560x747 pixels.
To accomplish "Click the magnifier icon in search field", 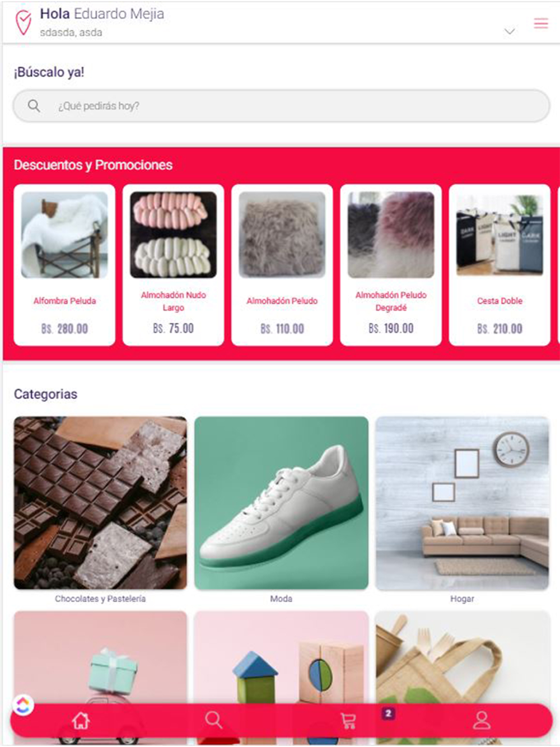I will click(x=34, y=105).
